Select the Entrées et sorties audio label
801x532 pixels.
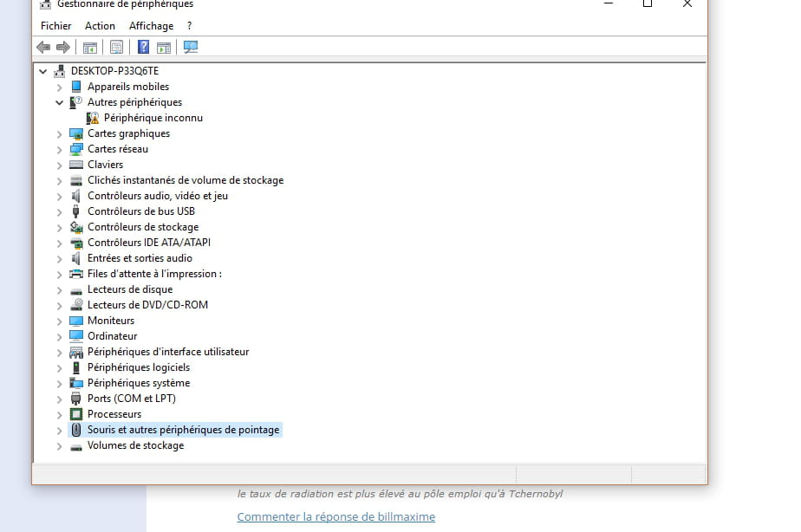140,258
